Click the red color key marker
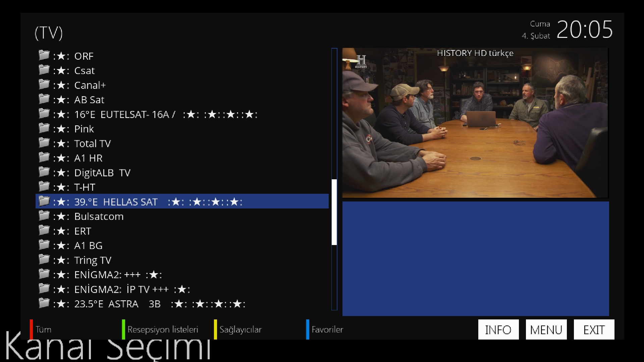 pyautogui.click(x=31, y=329)
